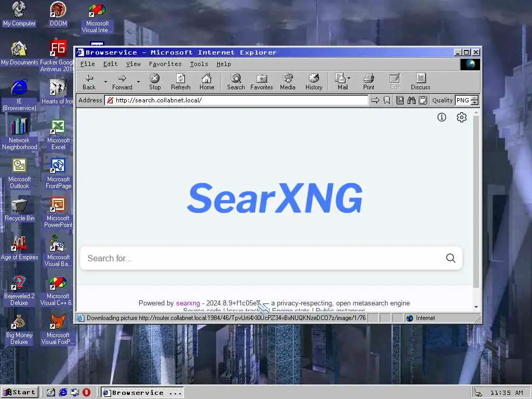
Task: Launch Internet Explorer from quick launch
Action: point(63,392)
